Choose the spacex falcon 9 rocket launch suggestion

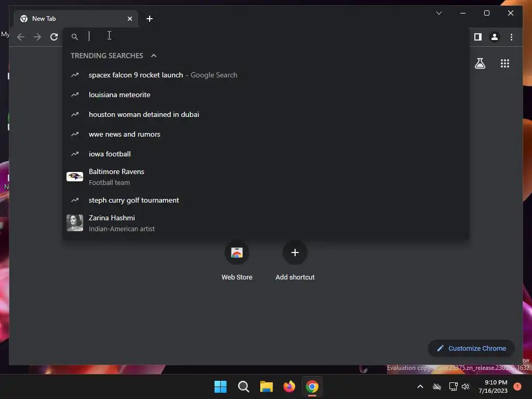click(x=266, y=75)
